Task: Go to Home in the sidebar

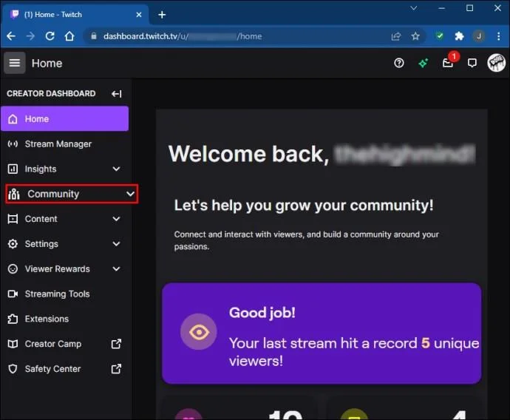Action: [x=65, y=119]
